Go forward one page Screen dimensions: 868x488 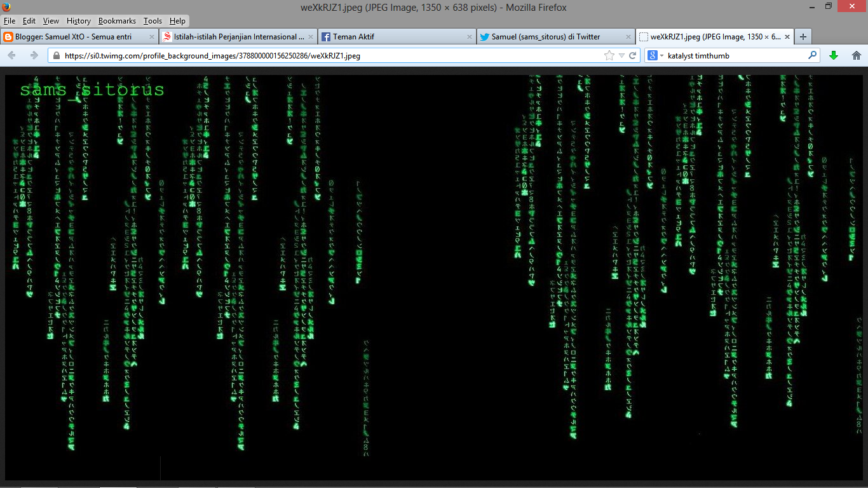coord(34,55)
